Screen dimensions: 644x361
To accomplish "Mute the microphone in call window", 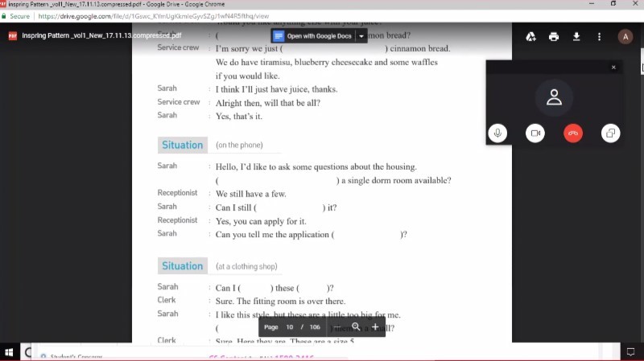I will pos(497,133).
